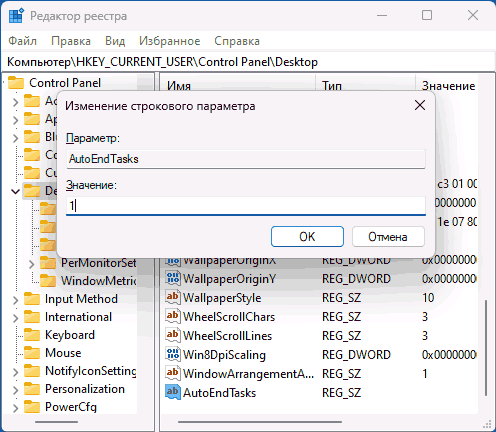Click the Personalization folder icon
This screenshot has width=496, height=432.
[x=32, y=389]
